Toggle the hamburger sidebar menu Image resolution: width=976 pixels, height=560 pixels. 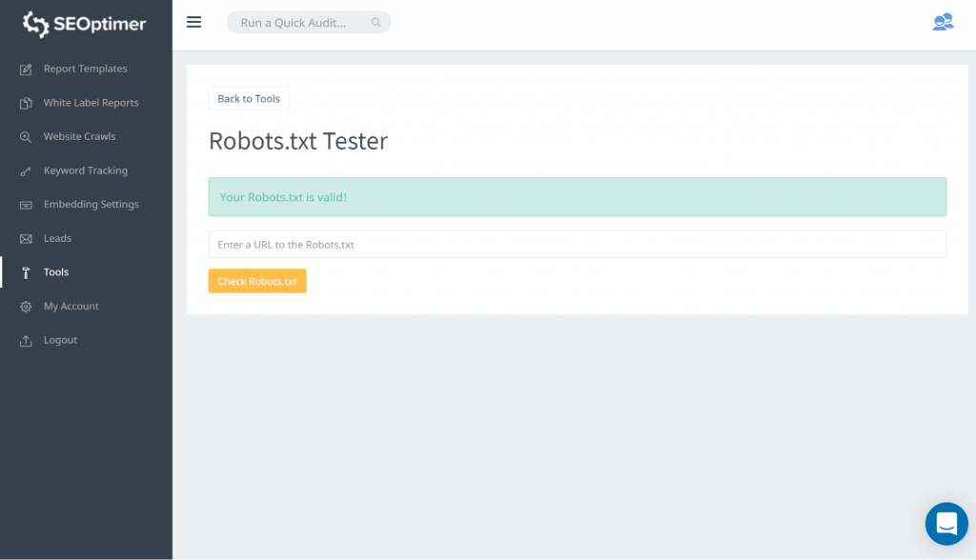tap(193, 22)
